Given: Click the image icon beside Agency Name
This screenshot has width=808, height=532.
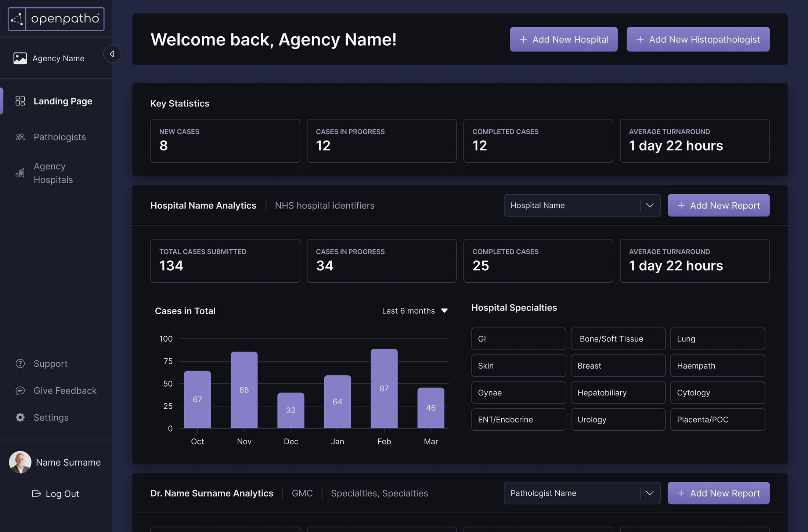Looking at the screenshot, I should coord(20,58).
